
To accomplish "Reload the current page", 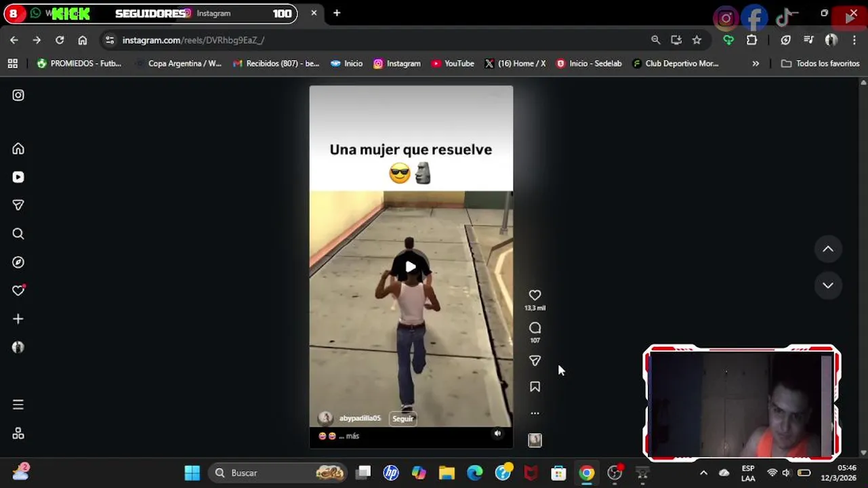I will [60, 40].
